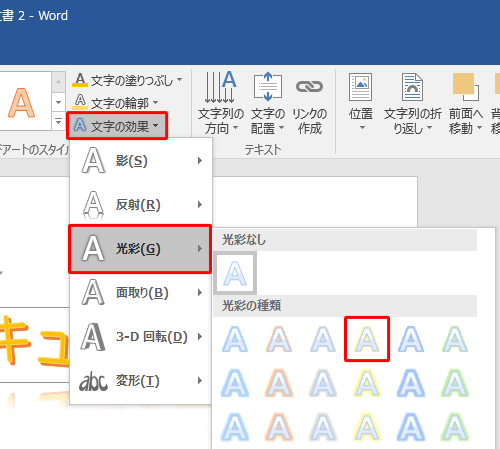Screen dimensions: 500x449
Task: Select the orange WordArt style thumbnail
Action: pyautogui.click(x=22, y=103)
